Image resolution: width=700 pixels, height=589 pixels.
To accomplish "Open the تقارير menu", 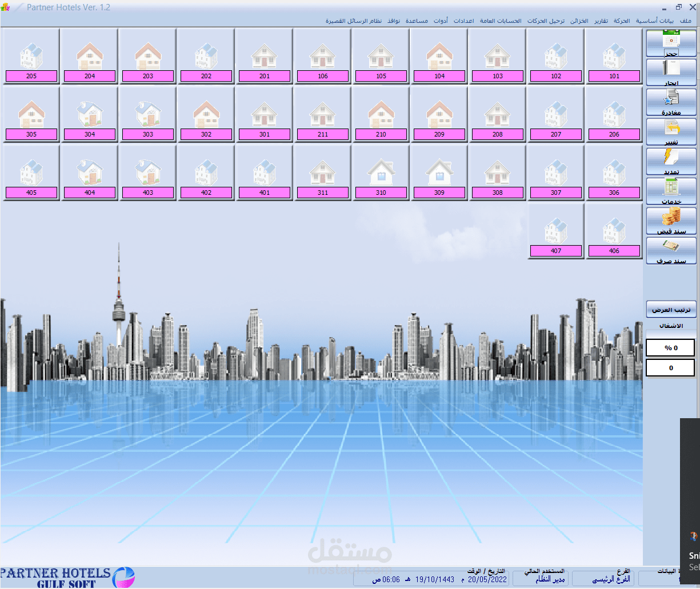I will pyautogui.click(x=600, y=21).
